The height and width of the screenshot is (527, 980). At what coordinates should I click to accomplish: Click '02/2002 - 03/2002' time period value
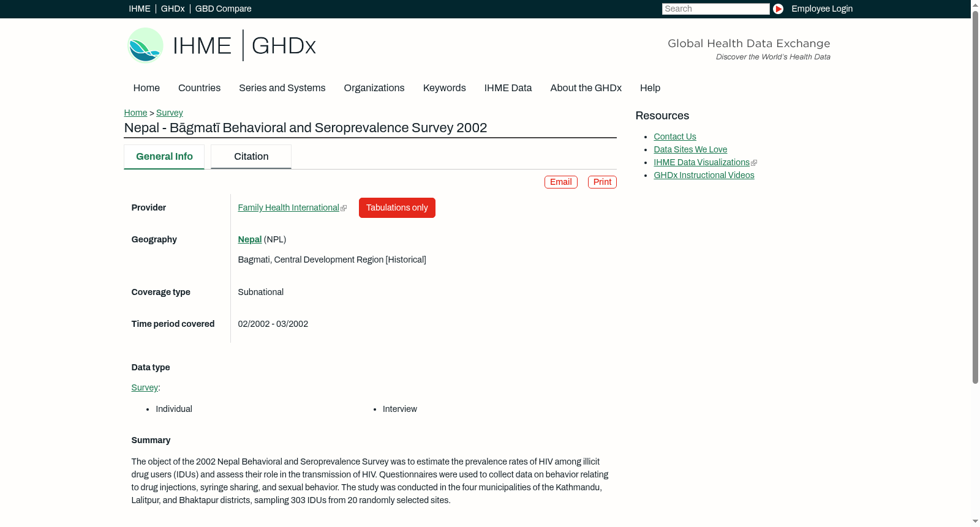[273, 324]
